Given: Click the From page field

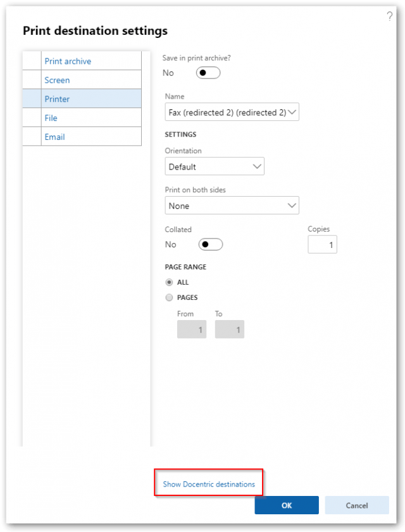Looking at the screenshot, I should point(192,329).
